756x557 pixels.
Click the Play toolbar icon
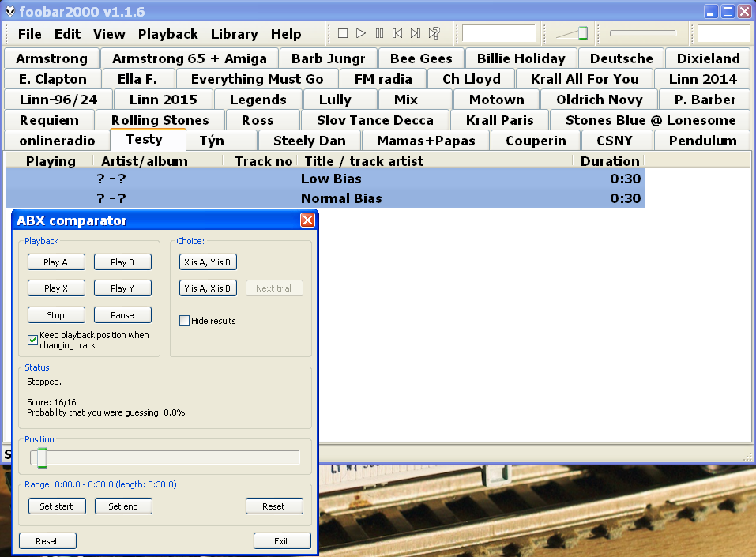tap(361, 33)
